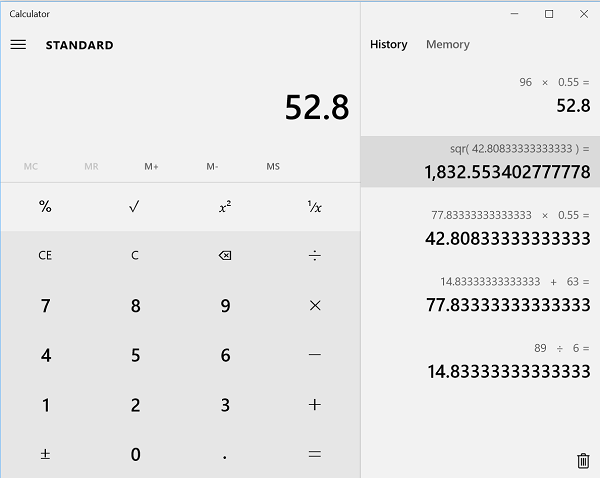
Task: Click digit 4 key
Action: pos(45,355)
